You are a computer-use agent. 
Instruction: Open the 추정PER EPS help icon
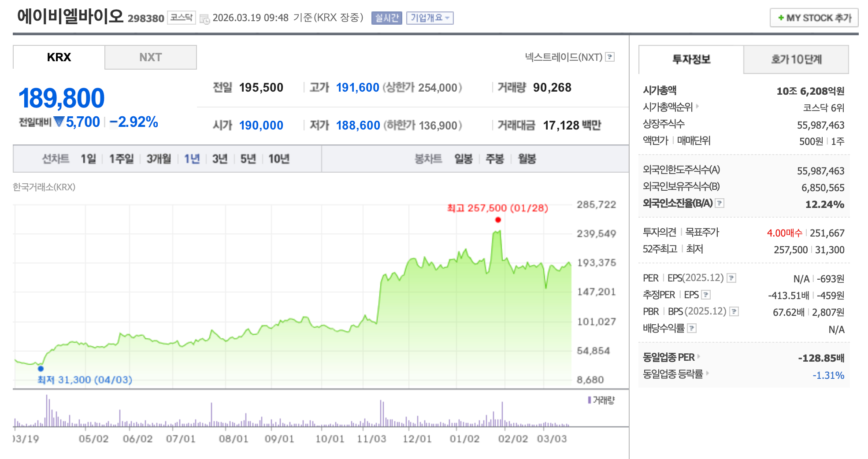(x=706, y=295)
